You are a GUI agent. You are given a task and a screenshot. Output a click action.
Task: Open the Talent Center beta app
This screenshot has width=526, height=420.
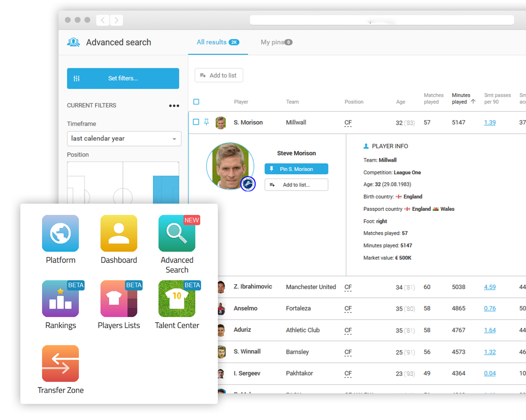coord(177,298)
